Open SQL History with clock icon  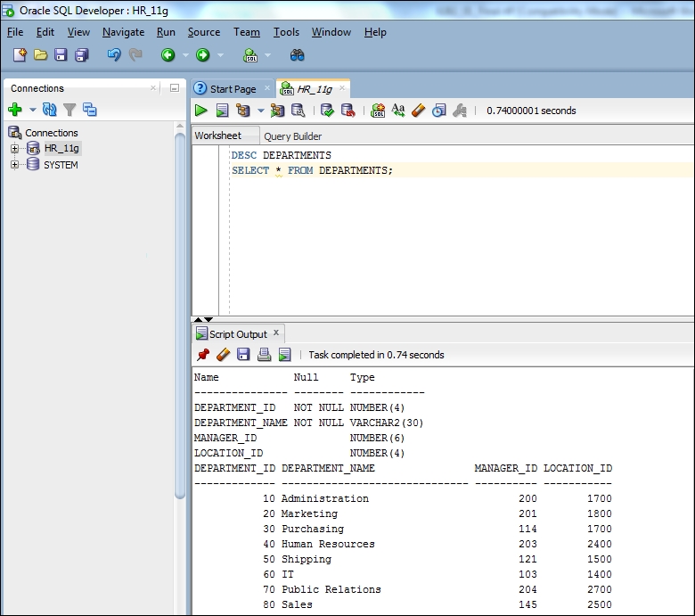(438, 111)
